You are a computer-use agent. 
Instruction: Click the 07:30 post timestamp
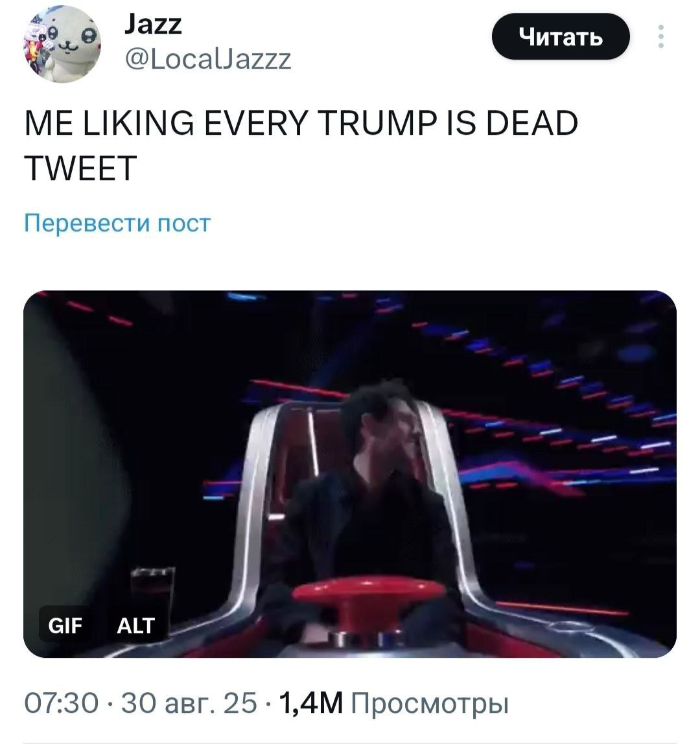(62, 703)
